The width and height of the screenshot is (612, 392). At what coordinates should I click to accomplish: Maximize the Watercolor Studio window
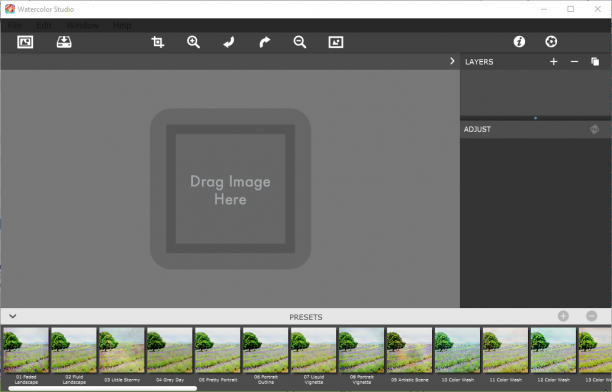(x=571, y=9)
